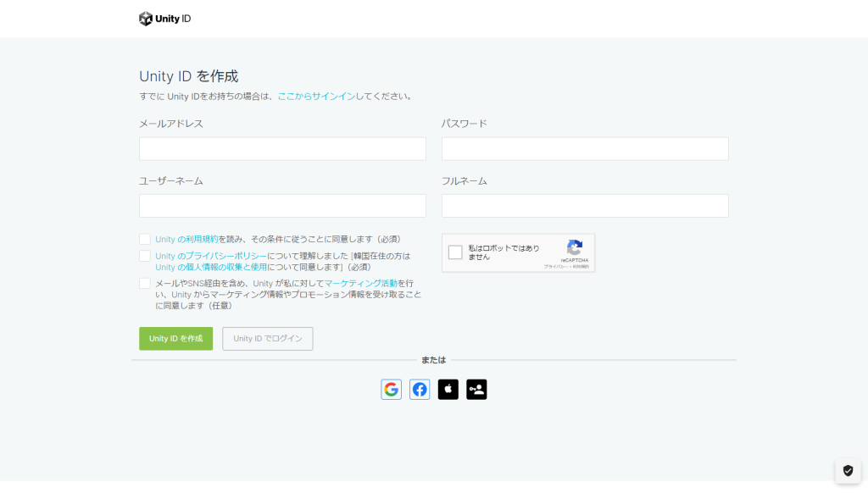Open the Unity のプライバシーポリシー link
The height and width of the screenshot is (493, 868).
[x=211, y=256]
